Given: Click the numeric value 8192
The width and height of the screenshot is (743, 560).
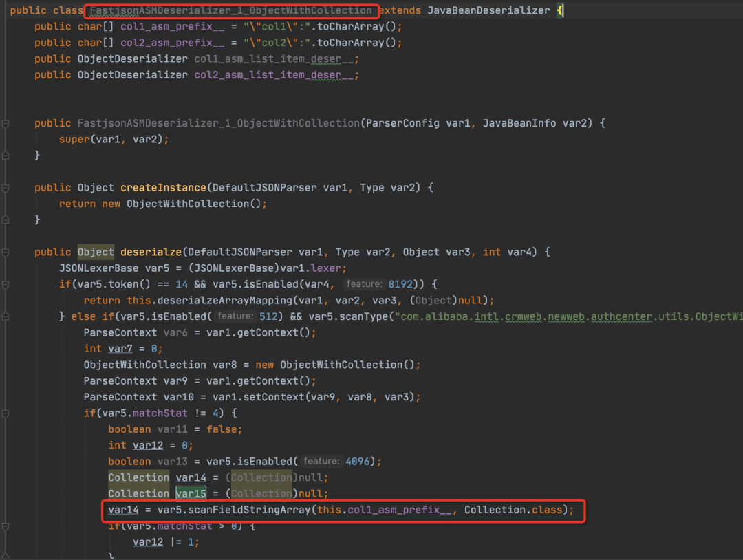Looking at the screenshot, I should 400,284.
